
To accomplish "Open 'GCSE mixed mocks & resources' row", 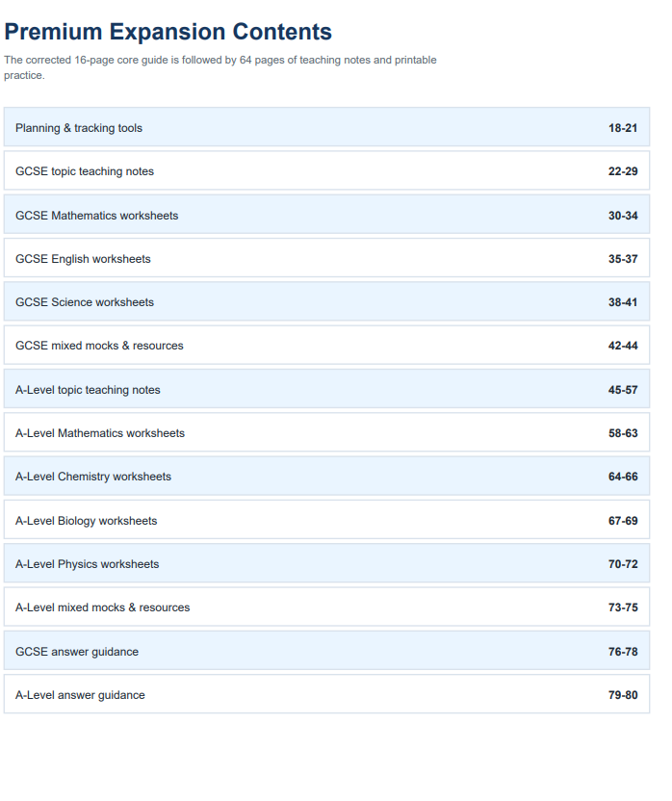I will 326,345.
